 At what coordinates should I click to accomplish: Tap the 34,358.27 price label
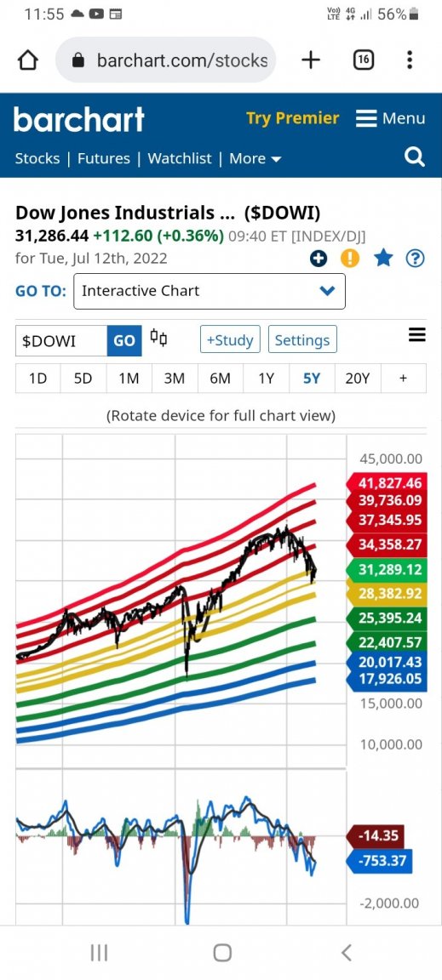[387, 544]
